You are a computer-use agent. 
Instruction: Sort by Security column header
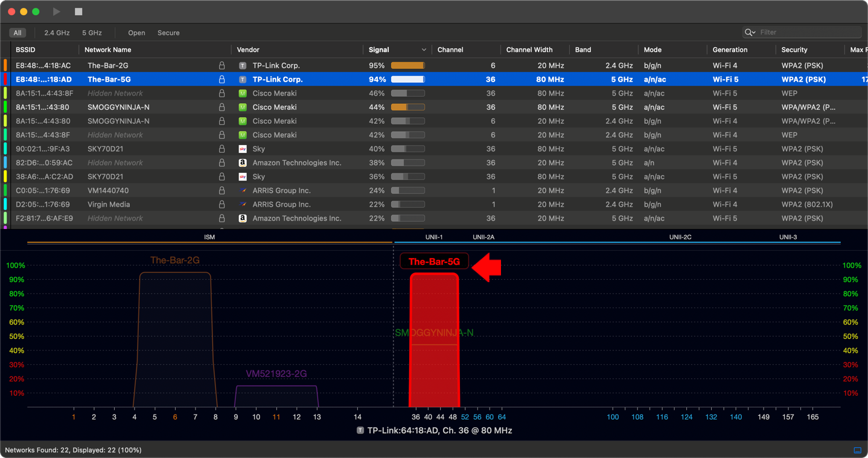click(x=794, y=50)
